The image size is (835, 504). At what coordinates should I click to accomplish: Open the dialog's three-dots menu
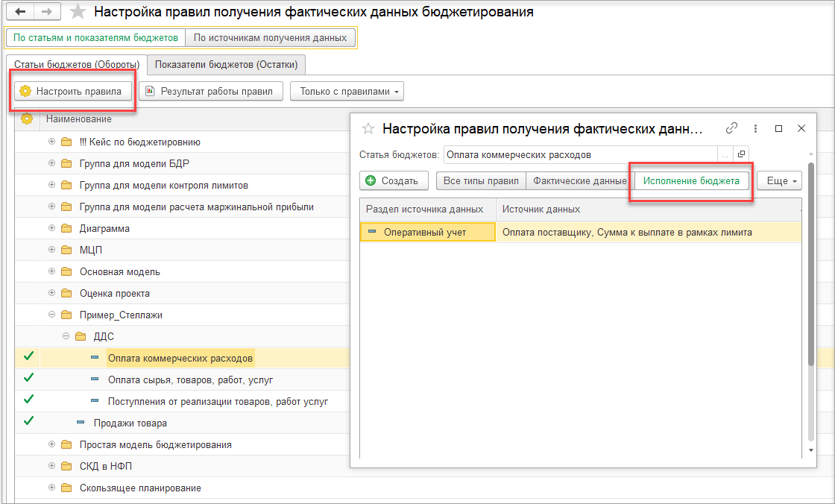click(755, 128)
